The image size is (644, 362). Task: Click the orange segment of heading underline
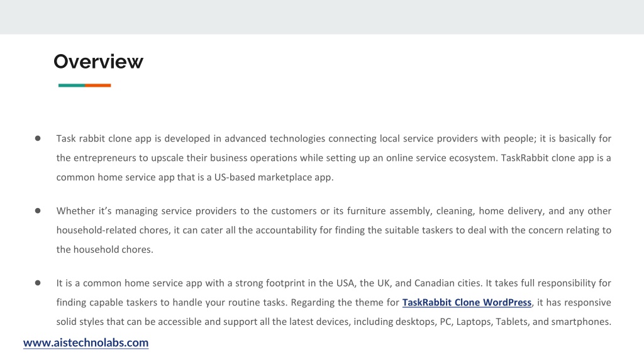[x=98, y=85]
